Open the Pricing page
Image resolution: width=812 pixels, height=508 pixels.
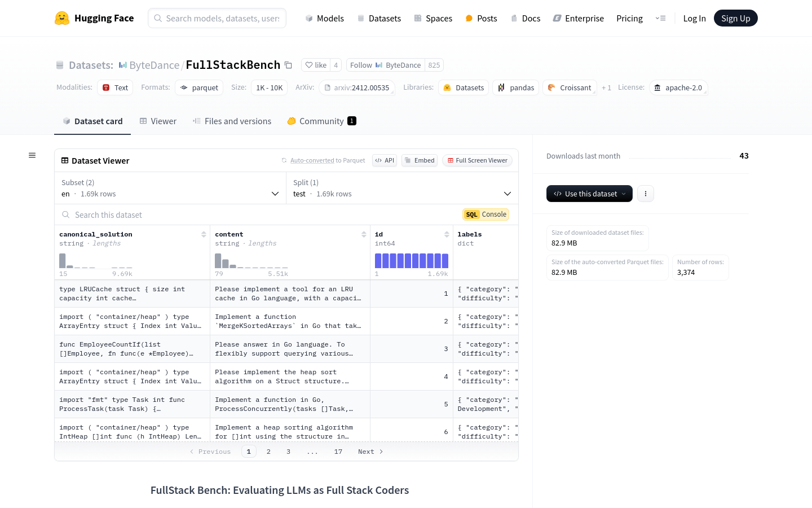coord(629,18)
